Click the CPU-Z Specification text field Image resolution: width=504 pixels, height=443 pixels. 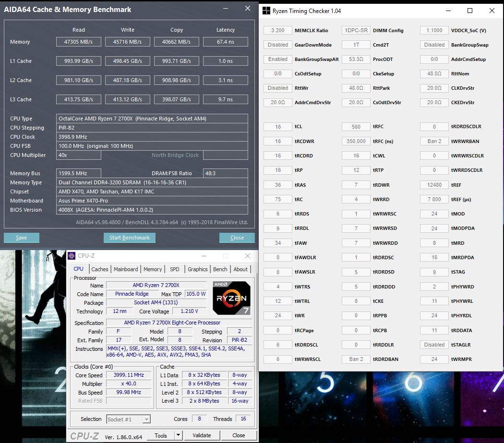[x=179, y=323]
